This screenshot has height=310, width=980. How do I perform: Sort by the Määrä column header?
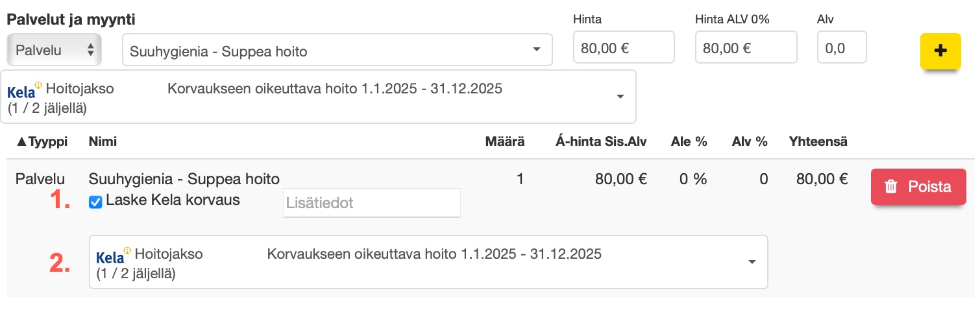pos(505,141)
